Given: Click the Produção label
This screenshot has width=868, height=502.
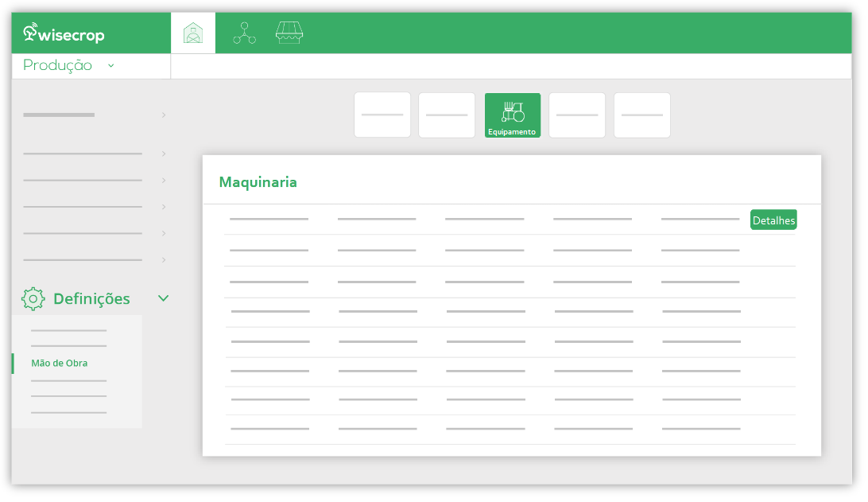Looking at the screenshot, I should [57, 65].
